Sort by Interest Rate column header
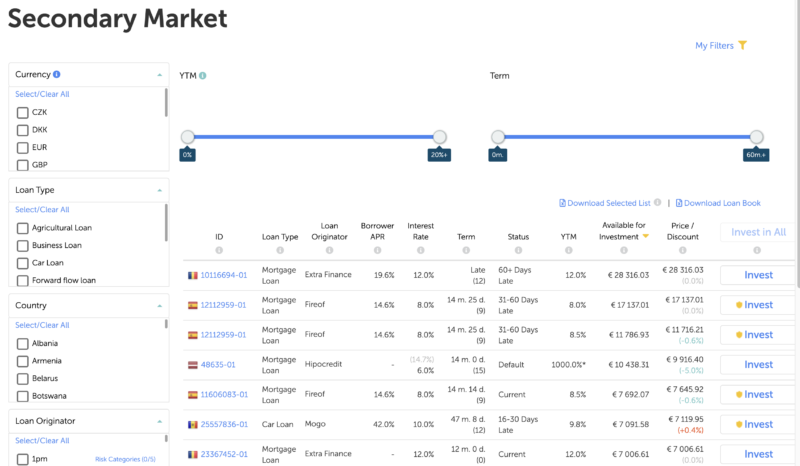The image size is (800, 466). point(420,231)
